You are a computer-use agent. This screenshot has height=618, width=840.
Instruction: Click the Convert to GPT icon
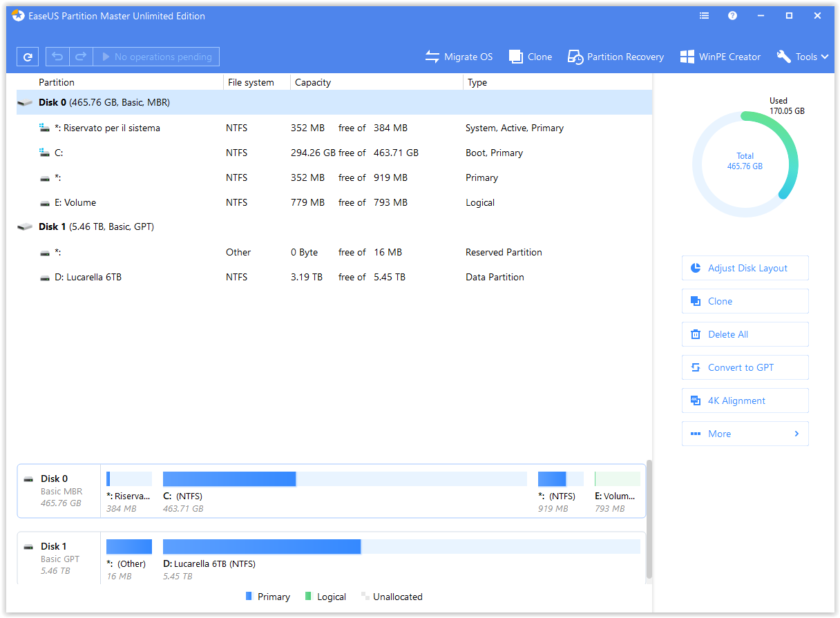[x=696, y=367]
